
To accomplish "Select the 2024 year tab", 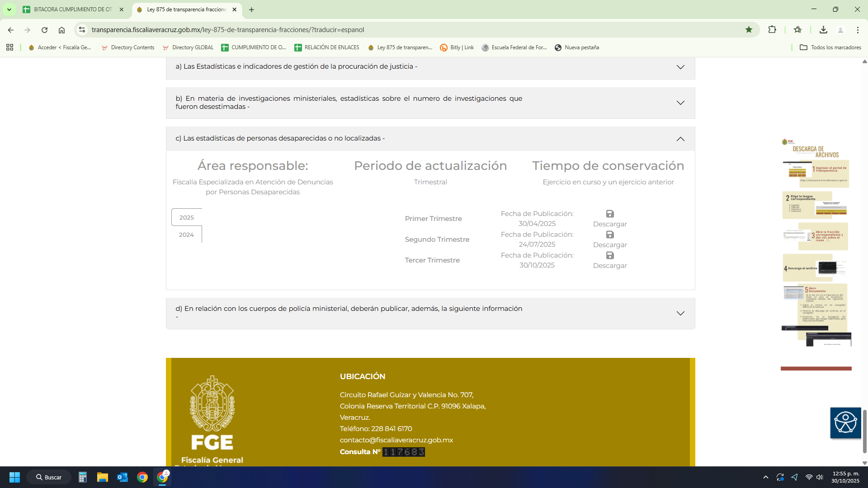I will click(x=186, y=235).
